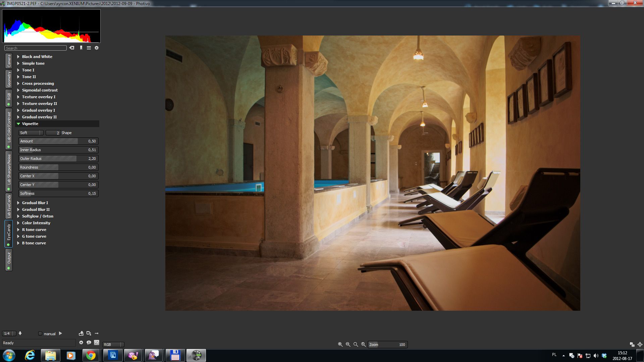Open the Soft vignette mode dropdown
This screenshot has width=644, height=362.
coord(31,133)
